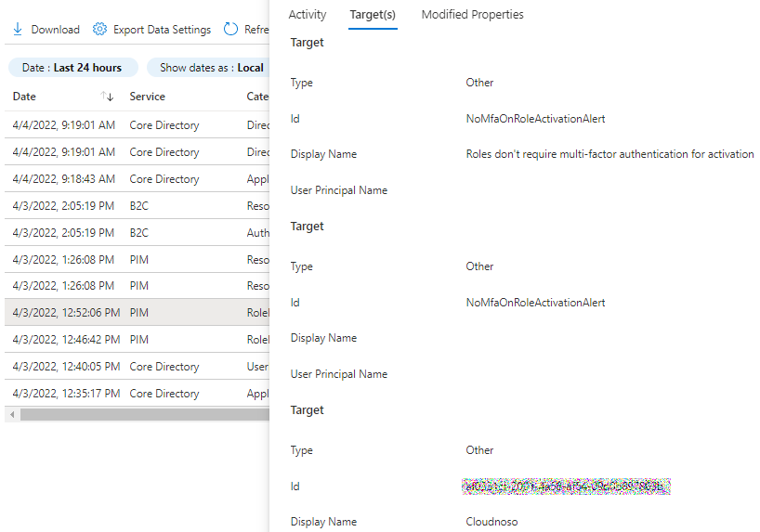760x532 pixels.
Task: Switch to the Activity tab
Action: [308, 15]
